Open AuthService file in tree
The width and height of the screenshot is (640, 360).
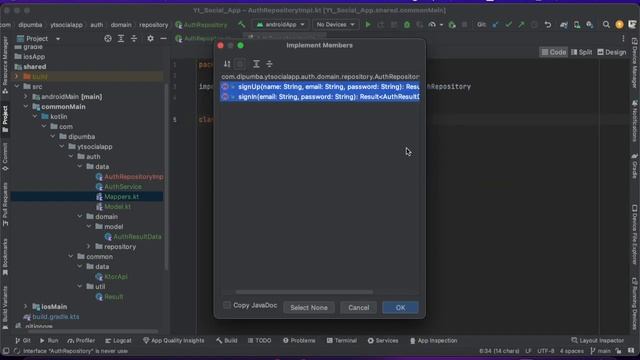click(x=118, y=187)
